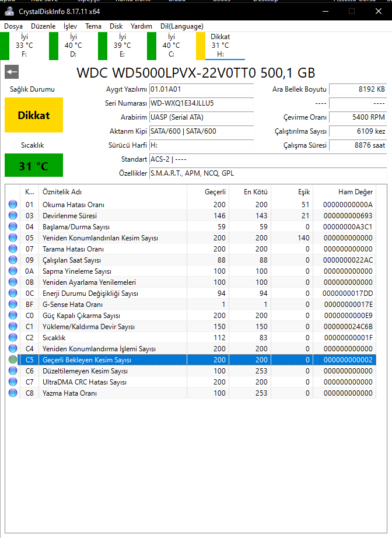The height and width of the screenshot is (538, 392).
Task: Click status orb for Sıcaklık attribute
Action: pos(13,338)
